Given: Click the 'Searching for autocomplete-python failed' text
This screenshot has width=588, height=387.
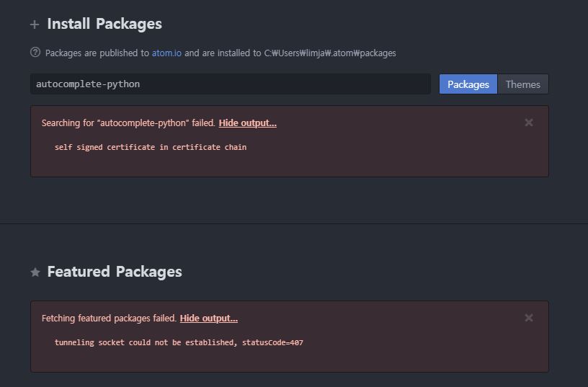Looking at the screenshot, I should (x=128, y=123).
